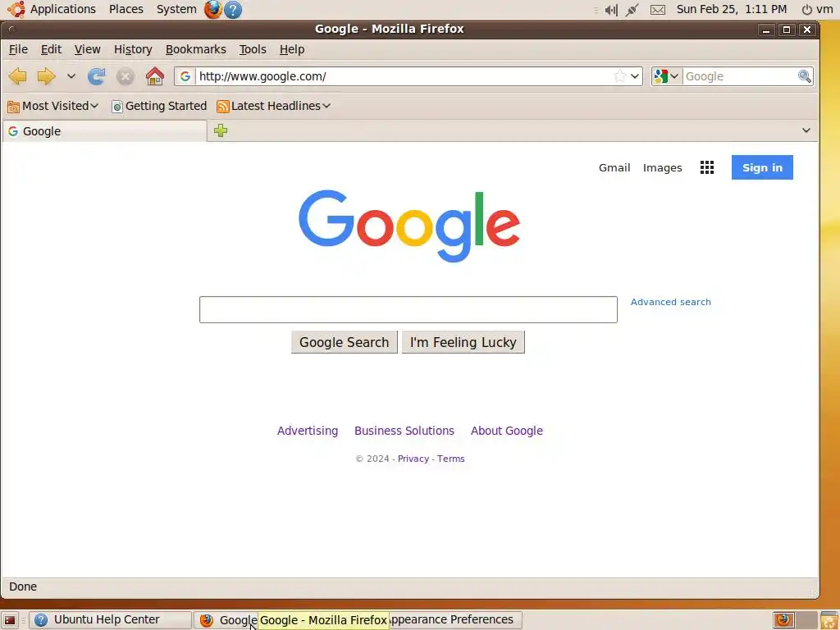Viewport: 840px width, 630px height.
Task: Click the network connection icon in the panel
Action: pyautogui.click(x=632, y=10)
